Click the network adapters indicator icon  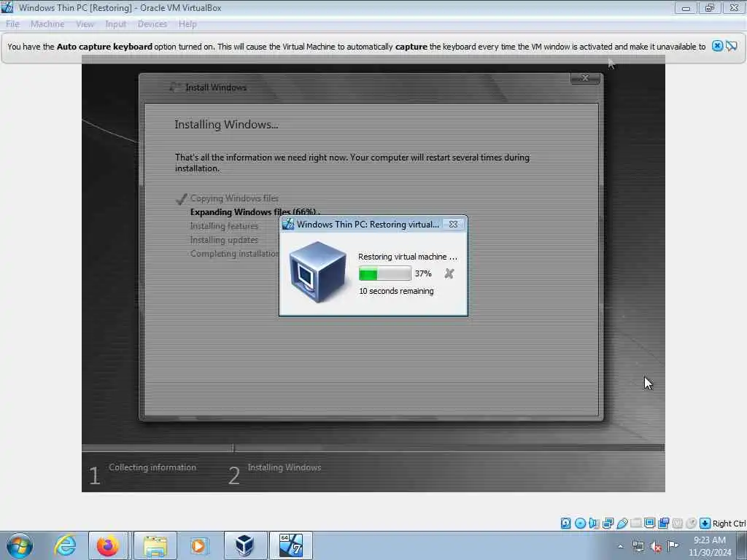pos(608,524)
